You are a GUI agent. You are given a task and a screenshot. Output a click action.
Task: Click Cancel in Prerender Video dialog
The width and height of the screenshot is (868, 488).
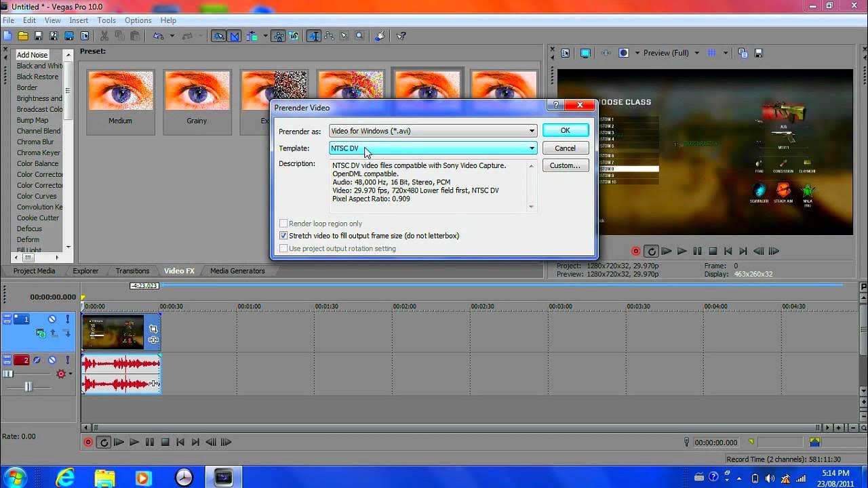coord(565,148)
